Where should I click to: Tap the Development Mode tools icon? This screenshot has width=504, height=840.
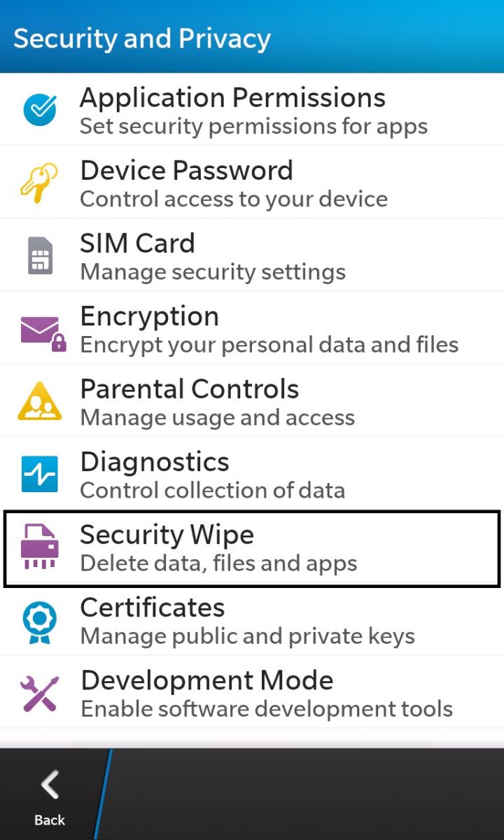point(40,693)
